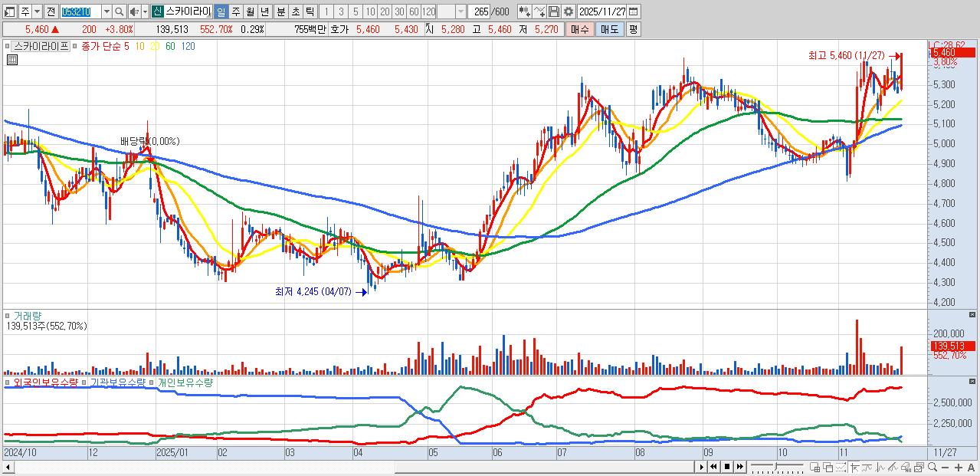Screen dimensions: 980x476
Task: Click the 매수 buy button
Action: pos(579,29)
